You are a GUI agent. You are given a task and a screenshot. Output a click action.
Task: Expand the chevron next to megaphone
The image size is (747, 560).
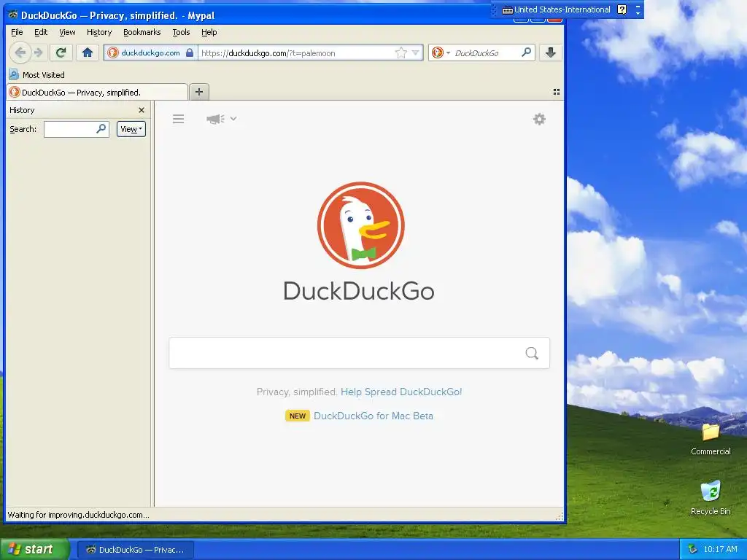233,119
